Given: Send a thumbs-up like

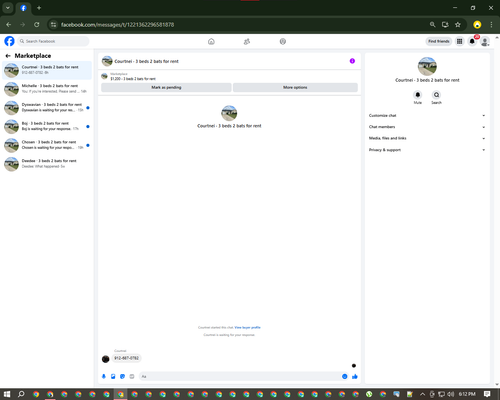Looking at the screenshot, I should [x=355, y=376].
